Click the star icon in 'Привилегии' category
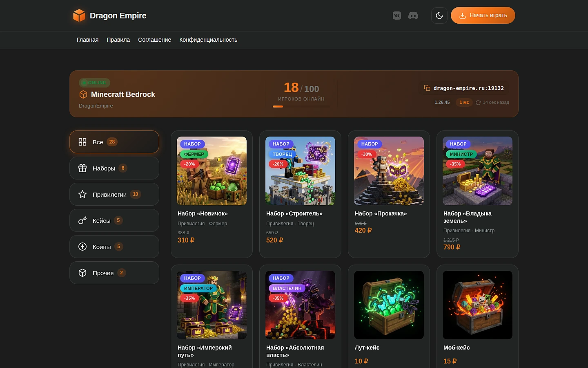This screenshot has height=368, width=588. 82,194
